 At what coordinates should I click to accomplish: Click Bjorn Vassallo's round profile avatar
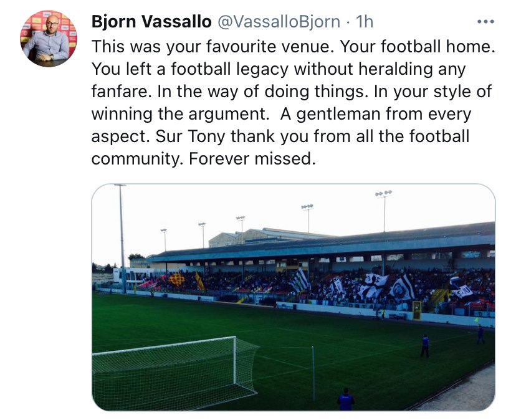(49, 38)
